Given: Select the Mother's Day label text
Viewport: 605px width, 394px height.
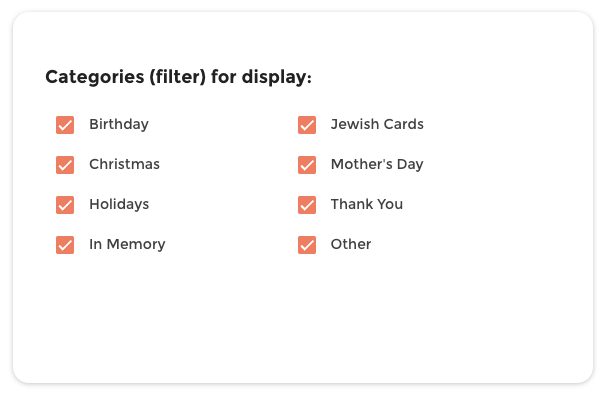Looking at the screenshot, I should 377,164.
